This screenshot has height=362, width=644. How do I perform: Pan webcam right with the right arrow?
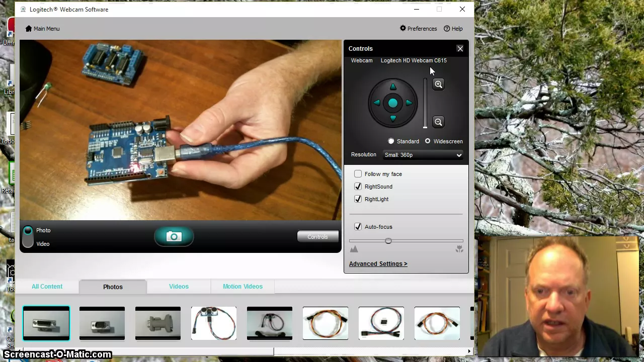409,103
